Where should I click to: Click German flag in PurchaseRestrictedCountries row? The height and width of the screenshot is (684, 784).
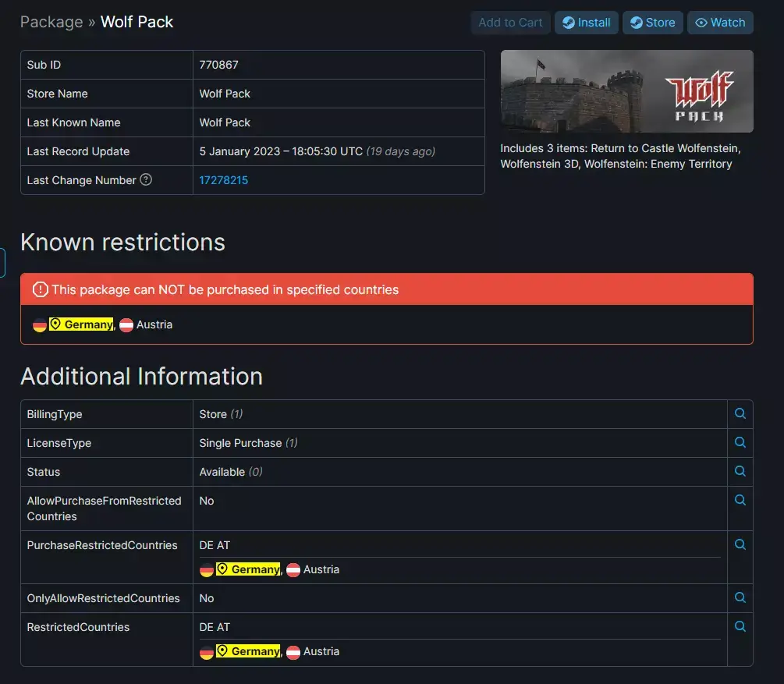[207, 570]
